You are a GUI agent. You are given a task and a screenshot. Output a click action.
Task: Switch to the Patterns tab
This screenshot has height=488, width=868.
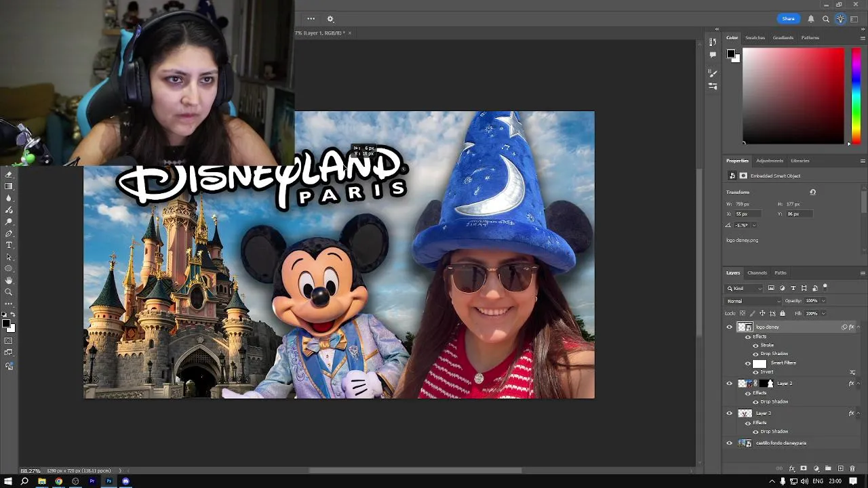810,38
